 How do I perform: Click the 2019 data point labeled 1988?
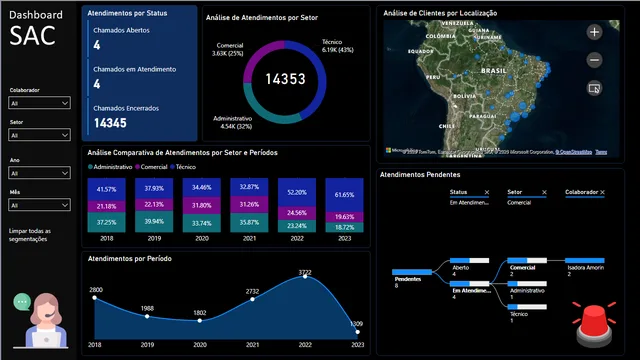coord(147,316)
